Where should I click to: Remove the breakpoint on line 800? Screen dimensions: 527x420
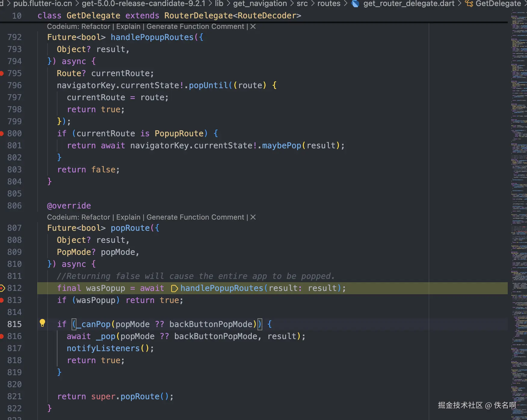tap(2, 133)
